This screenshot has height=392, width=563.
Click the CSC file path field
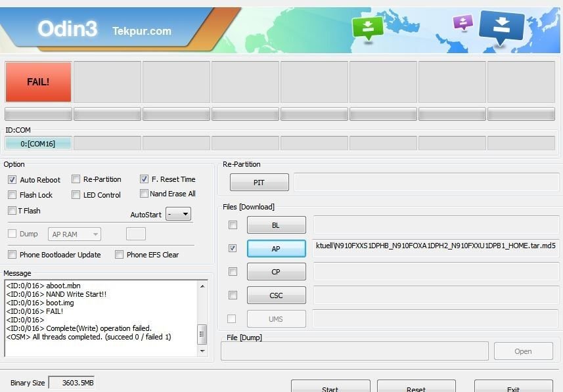pyautogui.click(x=436, y=295)
